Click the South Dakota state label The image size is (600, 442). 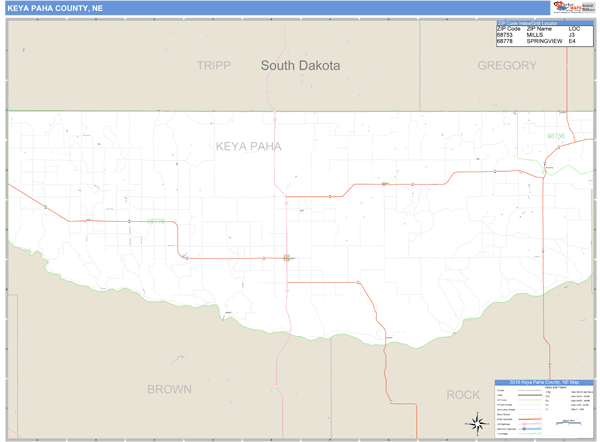pos(300,66)
